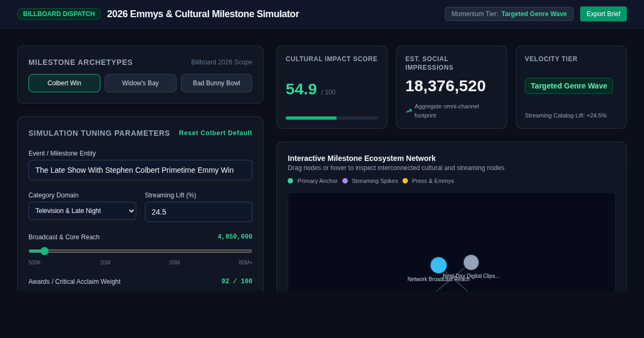Click the 2026 Emmys simulator title
The height and width of the screenshot is (338, 644).
(x=203, y=14)
